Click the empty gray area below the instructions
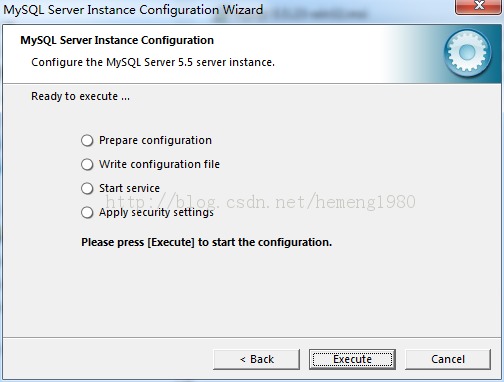 [x=252, y=293]
